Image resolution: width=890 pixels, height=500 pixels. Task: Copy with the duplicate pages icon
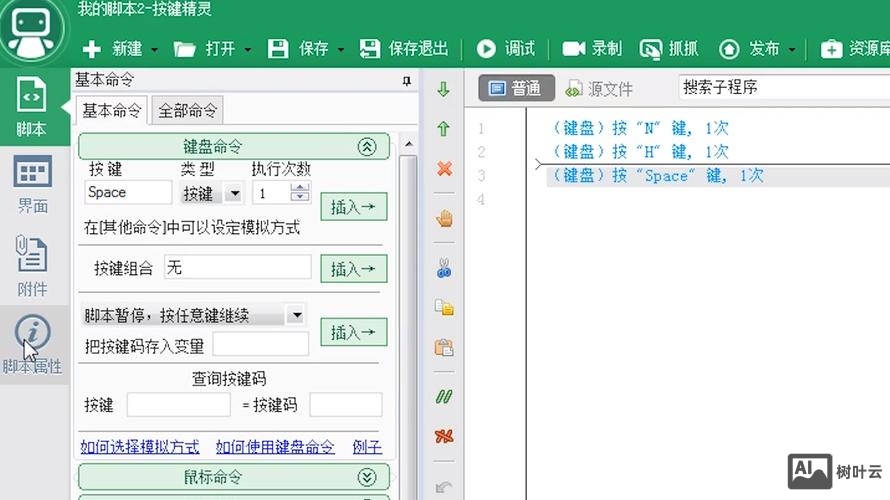tap(444, 308)
